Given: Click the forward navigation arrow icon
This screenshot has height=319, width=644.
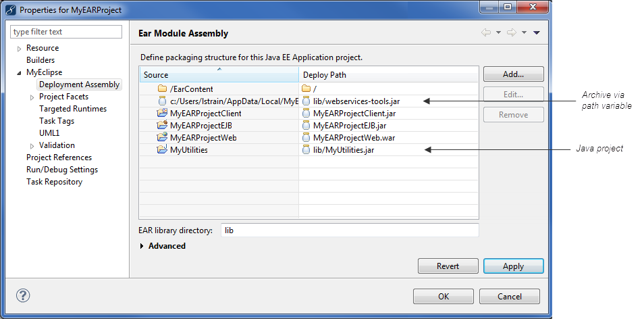Looking at the screenshot, I should pyautogui.click(x=511, y=32).
